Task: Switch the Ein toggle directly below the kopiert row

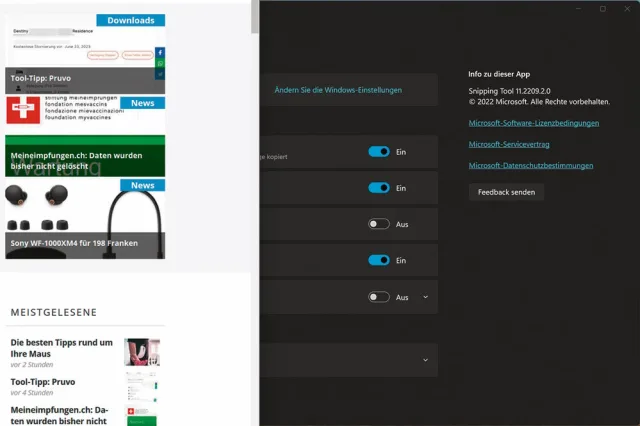Action: point(379,188)
